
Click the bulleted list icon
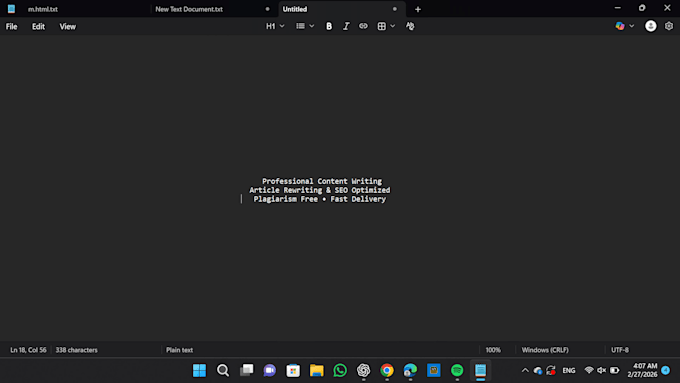300,26
